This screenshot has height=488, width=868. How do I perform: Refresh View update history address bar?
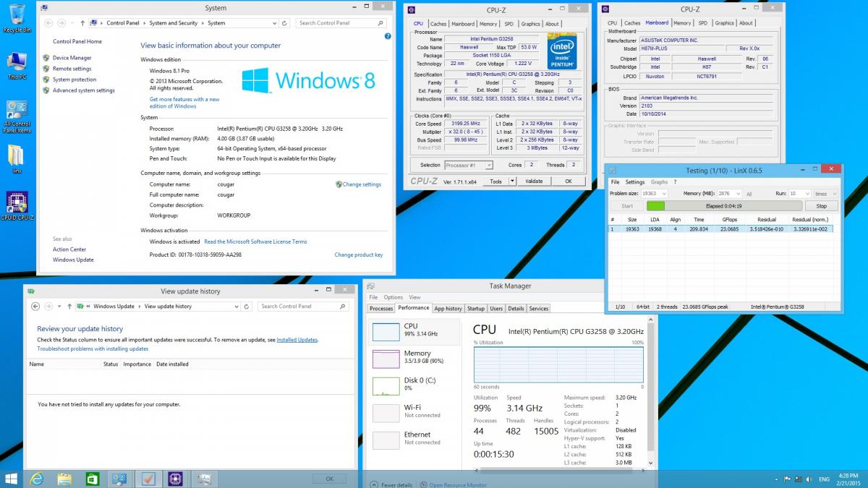coord(247,307)
